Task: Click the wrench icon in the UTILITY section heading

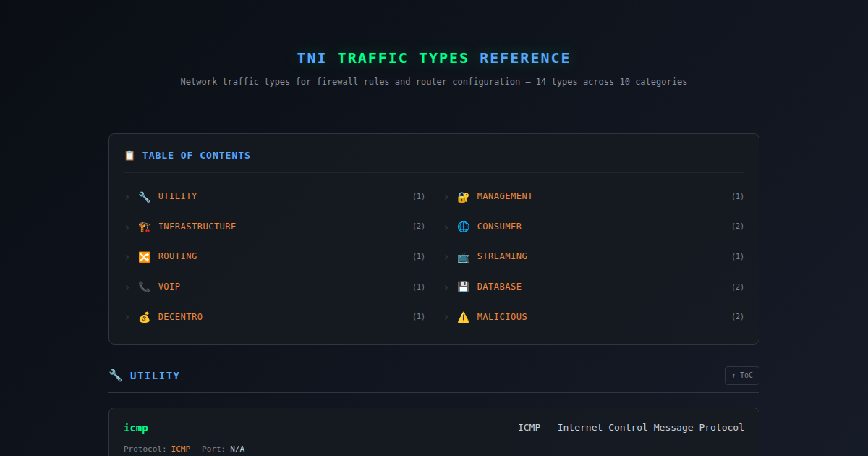Action: tap(116, 376)
